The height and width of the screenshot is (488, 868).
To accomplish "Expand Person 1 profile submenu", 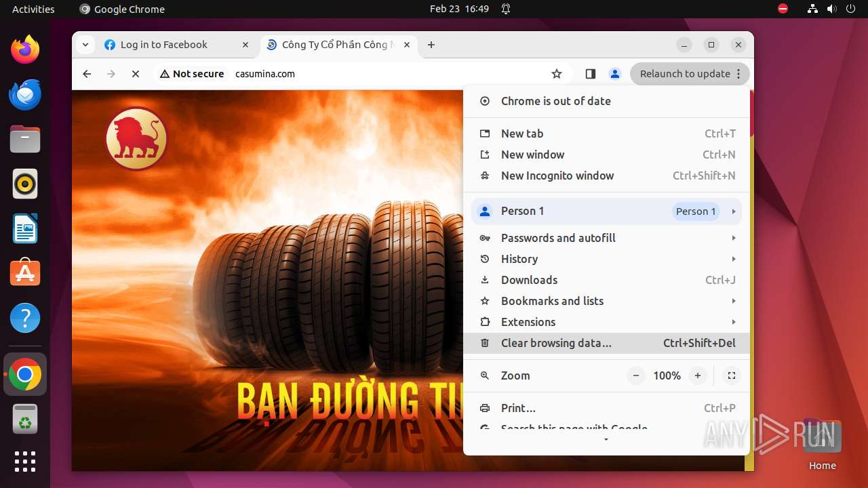I will pos(606,211).
